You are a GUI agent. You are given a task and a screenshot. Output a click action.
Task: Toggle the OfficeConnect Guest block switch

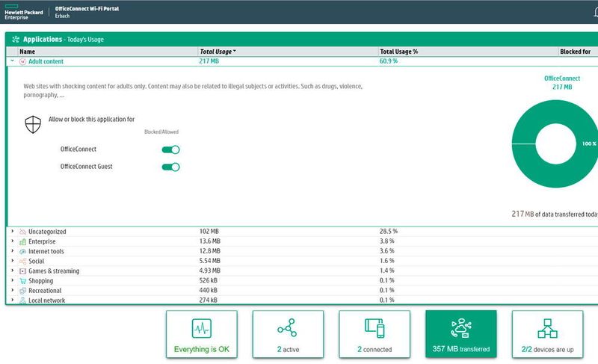pyautogui.click(x=171, y=167)
